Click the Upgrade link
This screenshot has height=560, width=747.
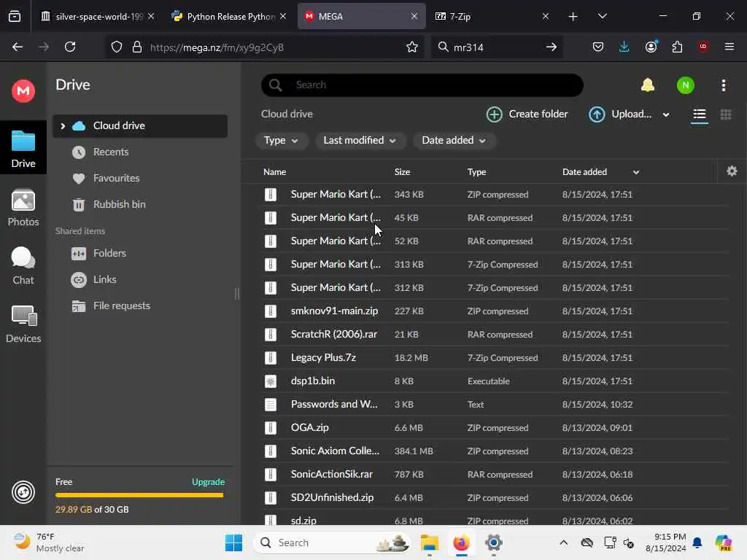(208, 482)
